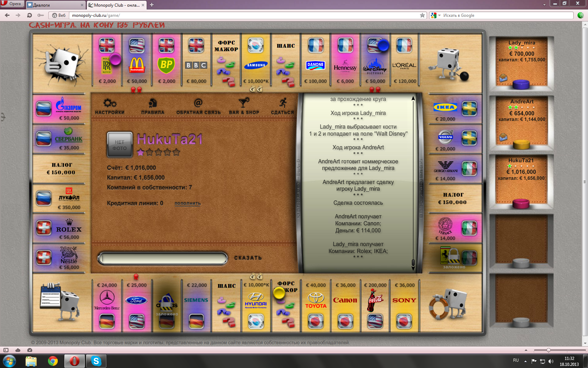588x368 pixels.
Task: Click the пополнить credit line link
Action: click(188, 203)
